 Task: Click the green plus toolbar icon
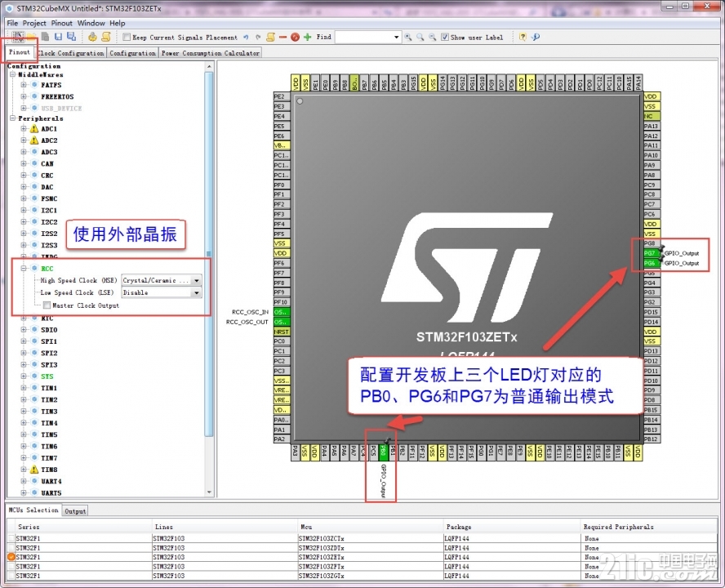point(308,37)
